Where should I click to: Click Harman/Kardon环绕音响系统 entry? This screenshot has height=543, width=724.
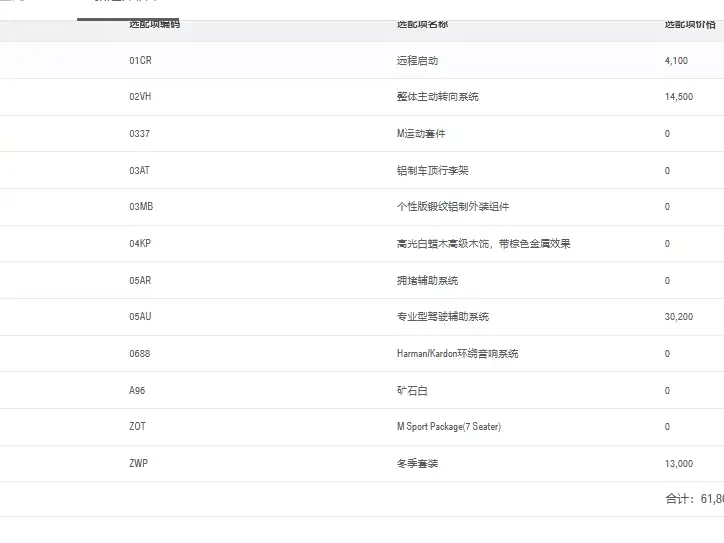(458, 353)
